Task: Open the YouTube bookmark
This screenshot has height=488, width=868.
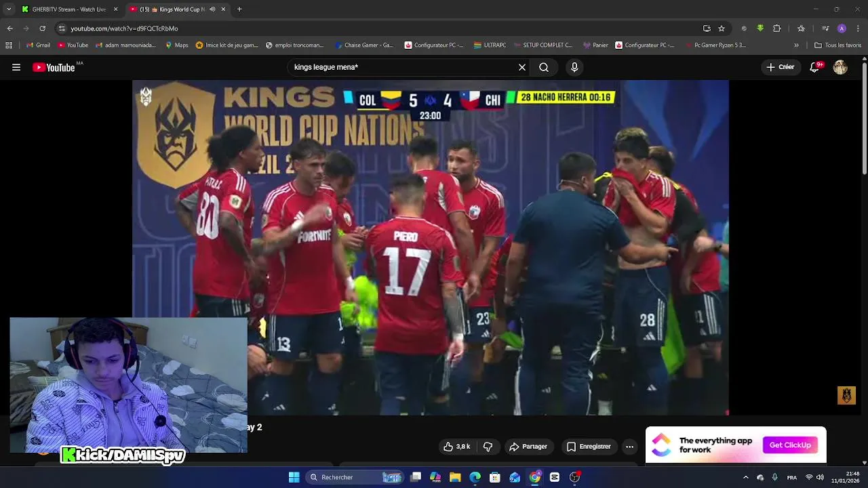Action: 73,45
